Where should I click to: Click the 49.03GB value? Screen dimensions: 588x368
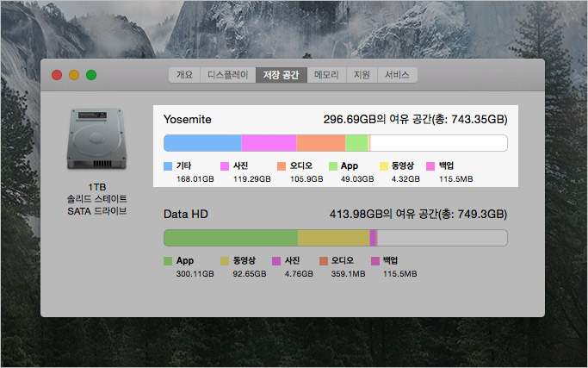point(357,179)
